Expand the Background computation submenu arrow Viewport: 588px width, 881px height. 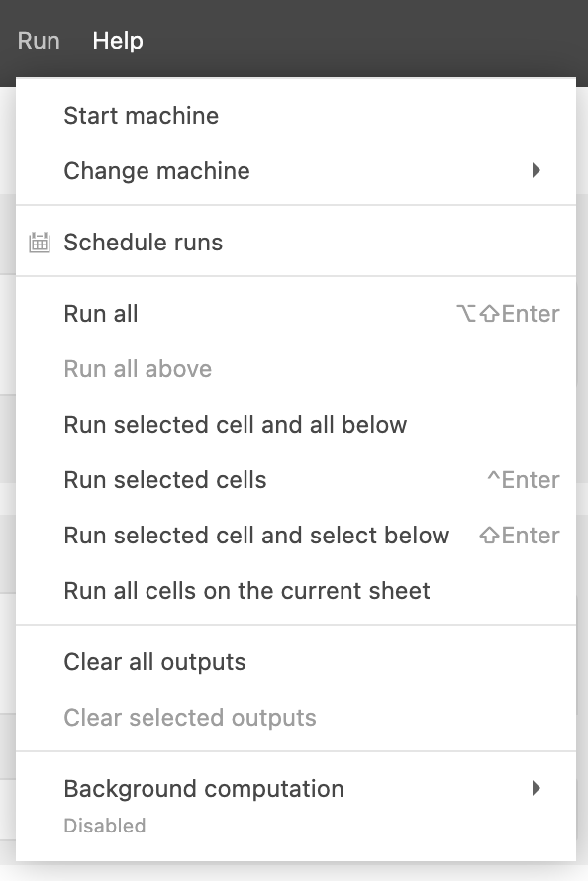pos(537,788)
